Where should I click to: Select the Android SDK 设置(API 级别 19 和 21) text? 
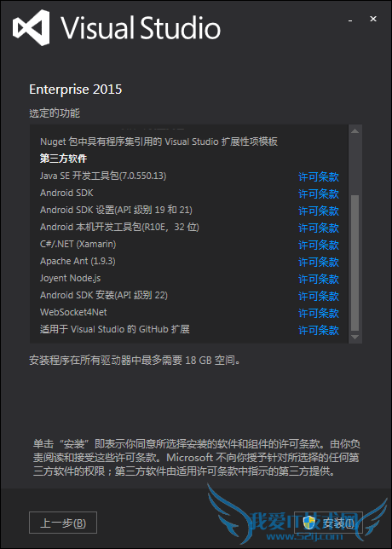116,210
